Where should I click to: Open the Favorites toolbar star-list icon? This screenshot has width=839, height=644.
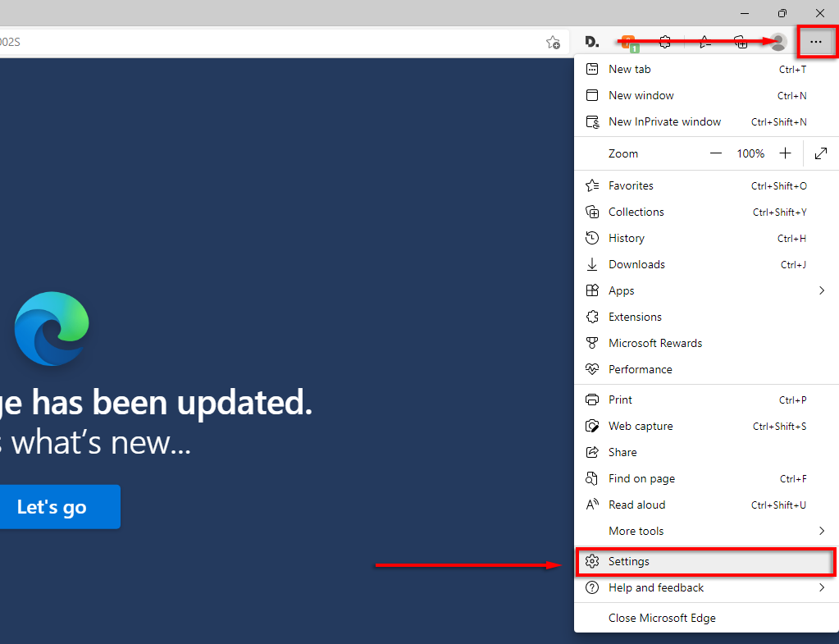coord(704,42)
